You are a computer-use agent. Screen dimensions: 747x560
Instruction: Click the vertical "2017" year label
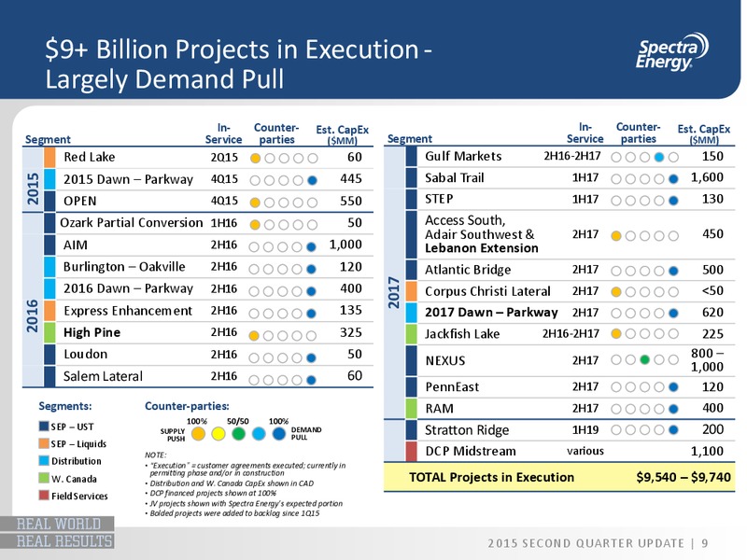(393, 292)
